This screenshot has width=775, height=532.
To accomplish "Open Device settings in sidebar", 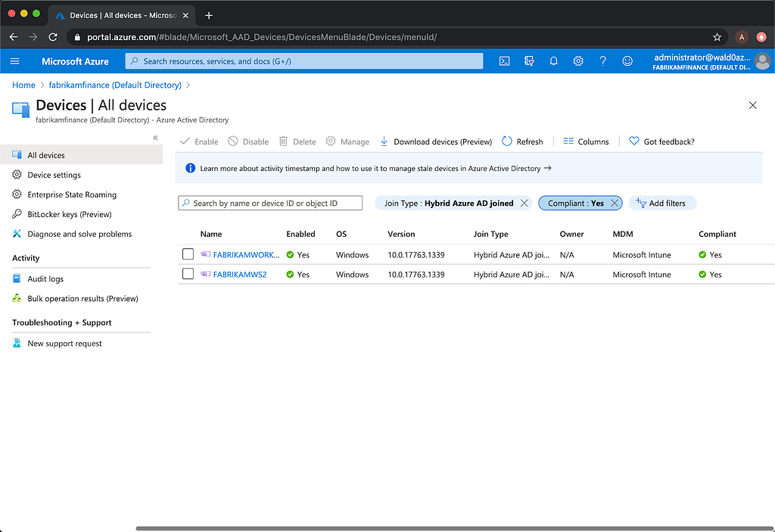I will 54,175.
